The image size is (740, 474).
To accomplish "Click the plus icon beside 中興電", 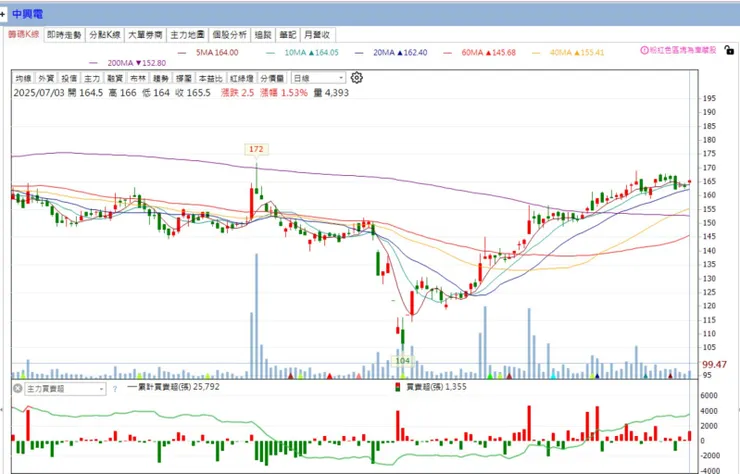I will point(2,14).
